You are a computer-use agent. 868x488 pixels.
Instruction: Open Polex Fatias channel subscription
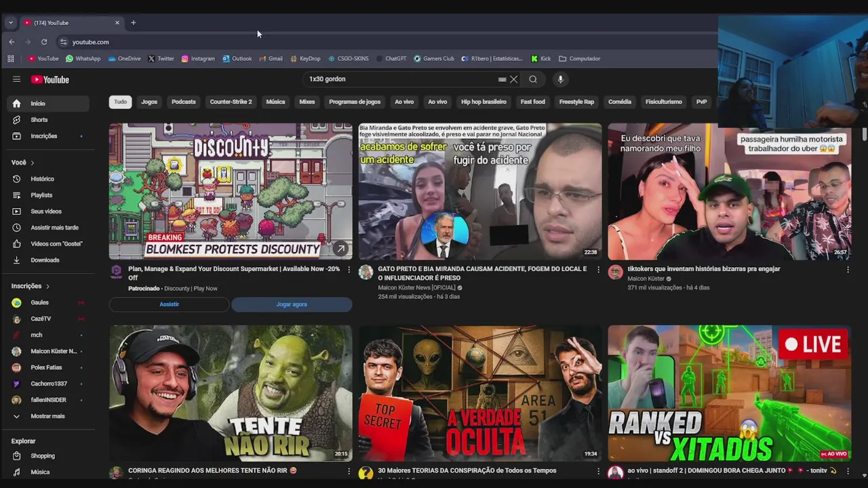click(47, 367)
